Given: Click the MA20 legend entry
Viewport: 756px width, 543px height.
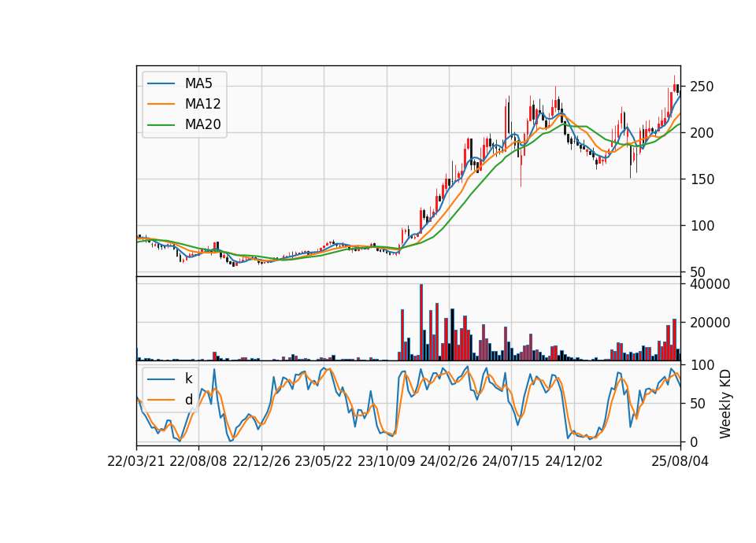Looking at the screenshot, I should click(184, 124).
